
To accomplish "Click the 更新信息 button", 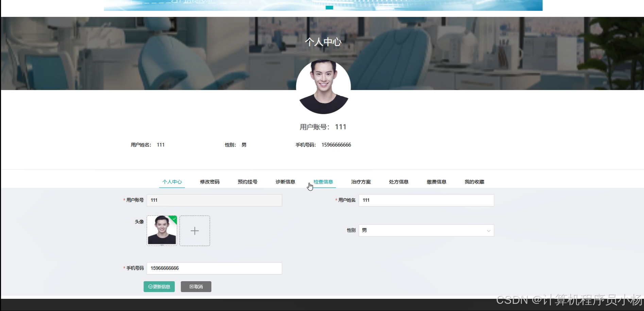I will 159,287.
